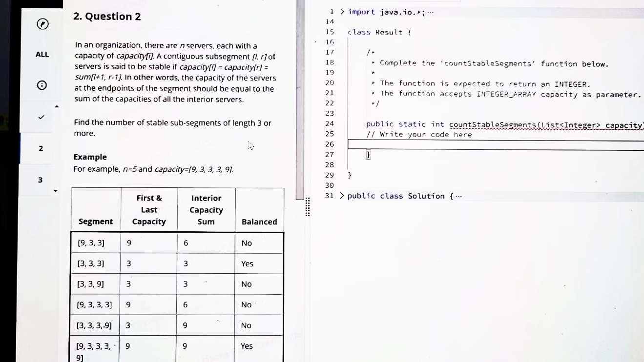Show ALL questions from the sidebar
Image resolution: width=644 pixels, height=362 pixels.
[42, 55]
